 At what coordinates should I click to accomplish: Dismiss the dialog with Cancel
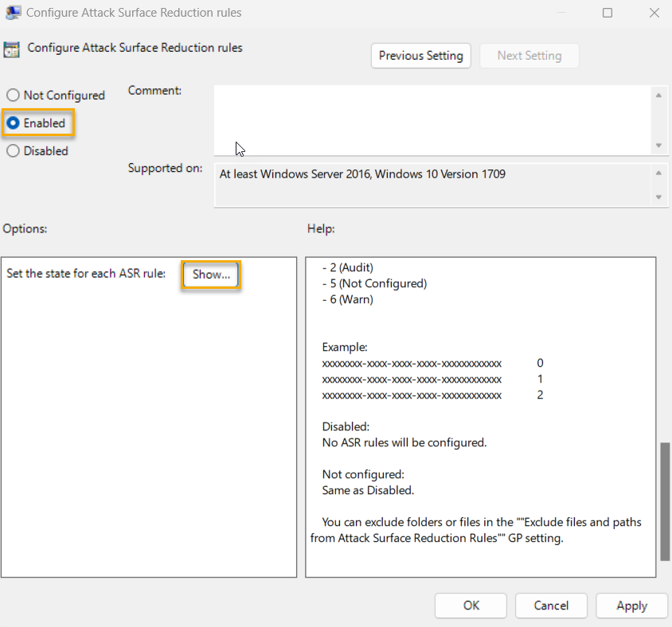point(551,606)
